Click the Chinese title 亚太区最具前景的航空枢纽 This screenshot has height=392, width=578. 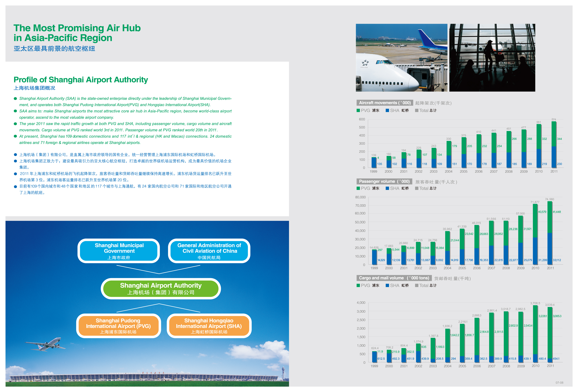(54, 48)
